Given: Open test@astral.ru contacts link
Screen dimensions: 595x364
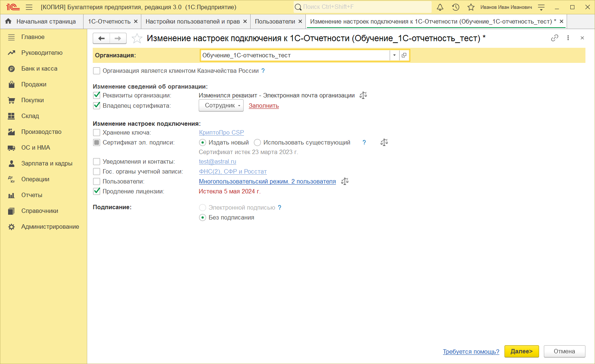Looking at the screenshot, I should click(217, 161).
